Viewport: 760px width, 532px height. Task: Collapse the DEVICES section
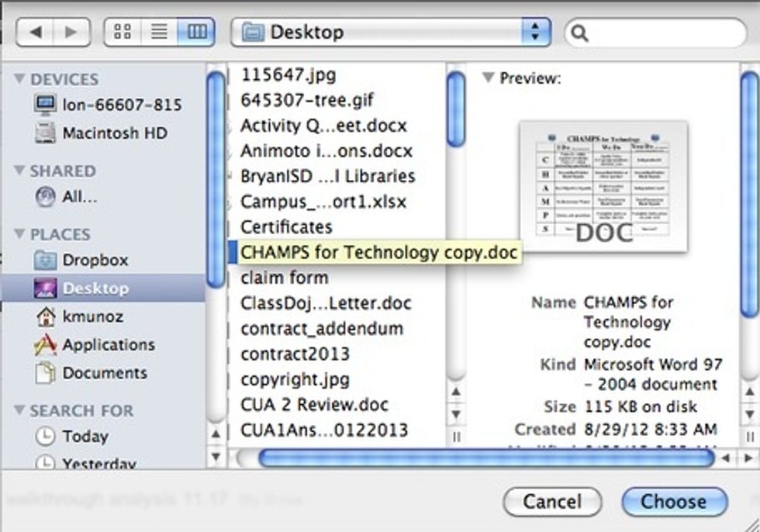(19, 79)
